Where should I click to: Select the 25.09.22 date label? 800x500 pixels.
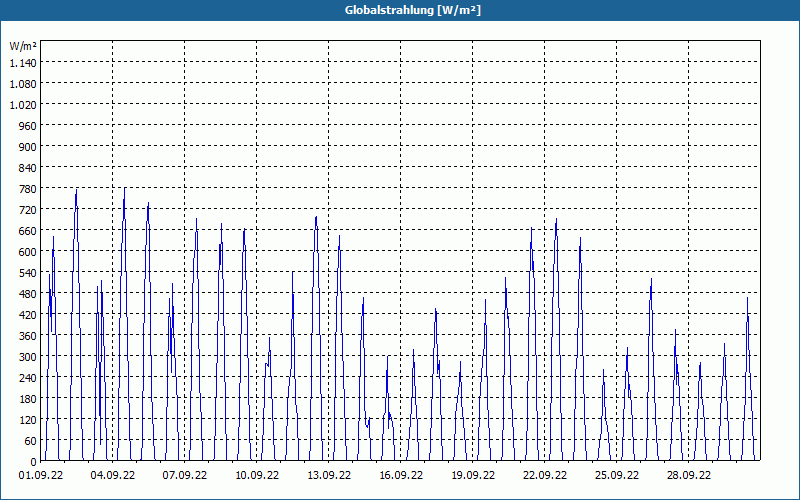coord(617,476)
